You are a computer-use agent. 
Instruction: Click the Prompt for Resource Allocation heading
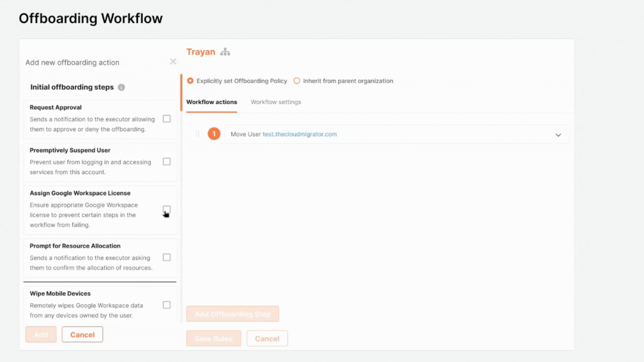click(x=75, y=246)
